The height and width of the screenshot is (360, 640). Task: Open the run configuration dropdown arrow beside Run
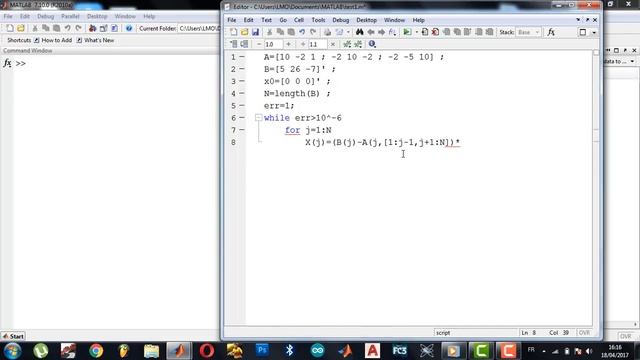(416, 32)
